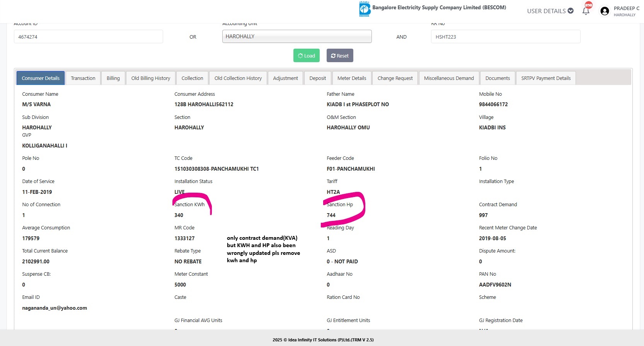This screenshot has width=644, height=346.
Task: Click consumer name value M/S VARNA
Action: click(x=36, y=104)
